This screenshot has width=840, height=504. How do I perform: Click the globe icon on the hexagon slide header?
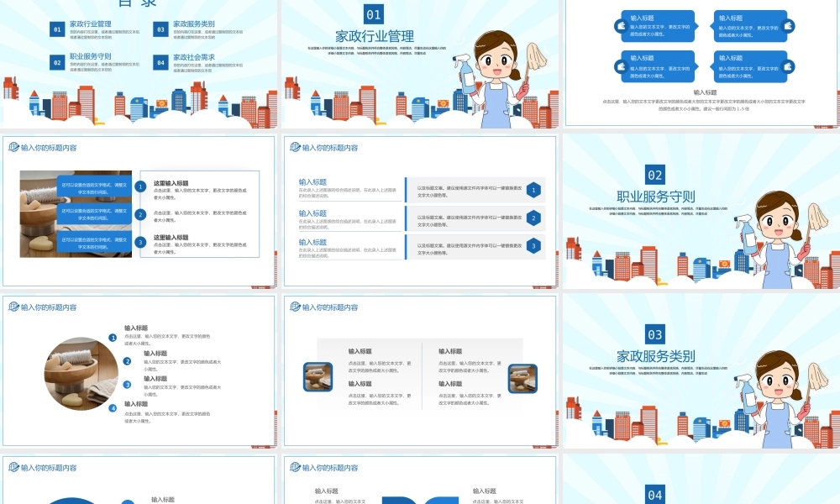pos(295,147)
